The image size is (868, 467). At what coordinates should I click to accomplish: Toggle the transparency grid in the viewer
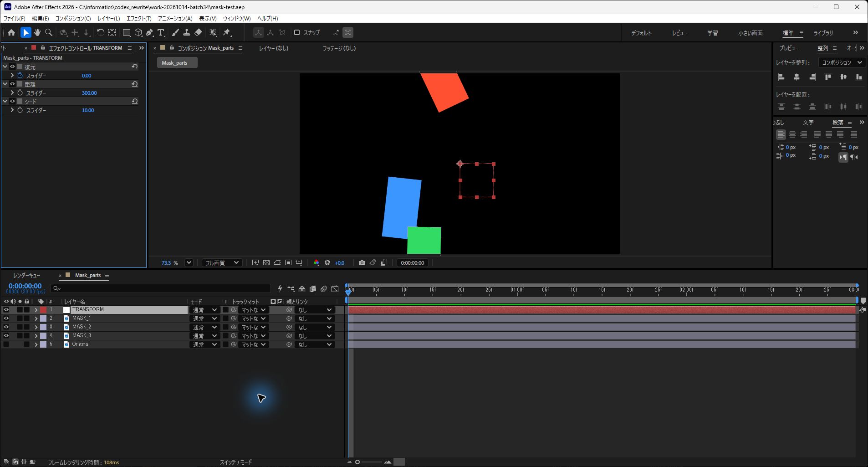click(x=266, y=263)
